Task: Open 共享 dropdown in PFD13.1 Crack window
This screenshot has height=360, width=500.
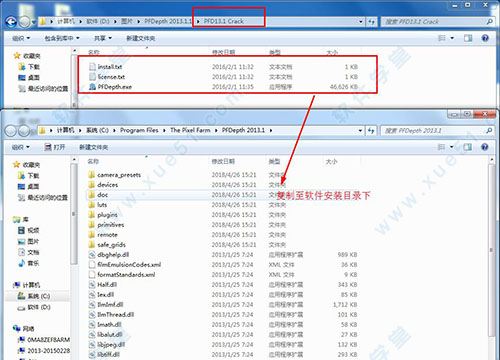Action: pyautogui.click(x=103, y=38)
